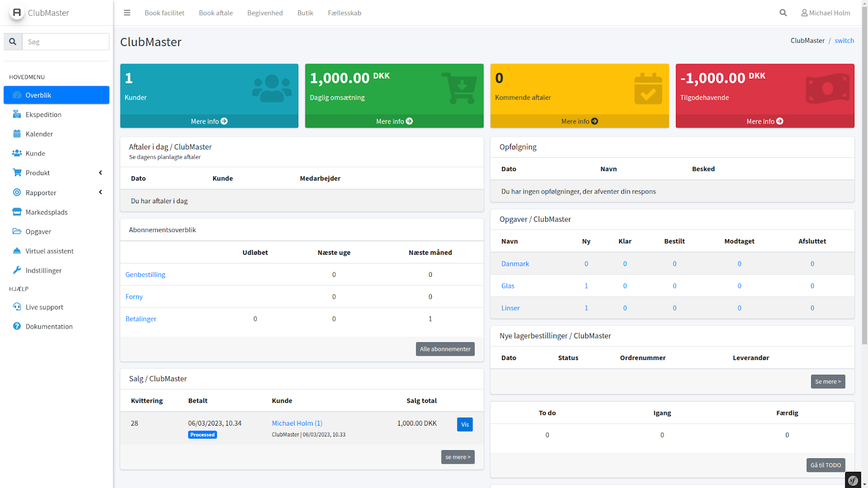The height and width of the screenshot is (488, 868).
Task: Toggle the hamburger sidebar menu
Action: coord(127,13)
